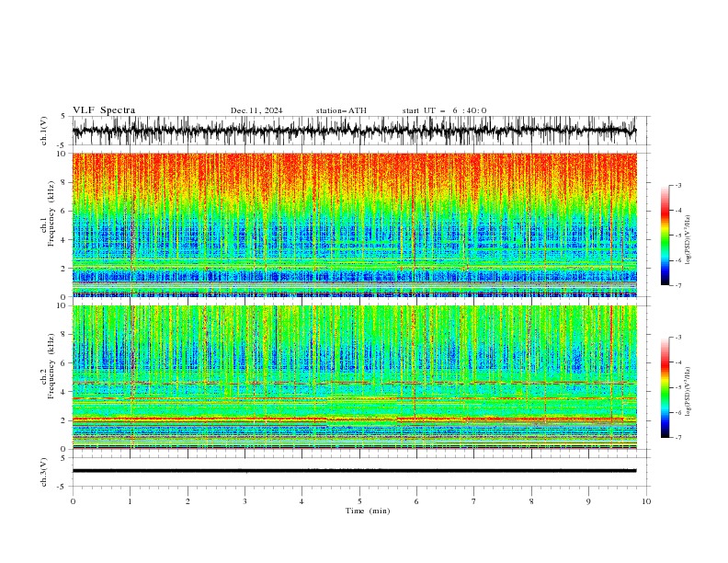Click the upper color scale bar

point(665,236)
